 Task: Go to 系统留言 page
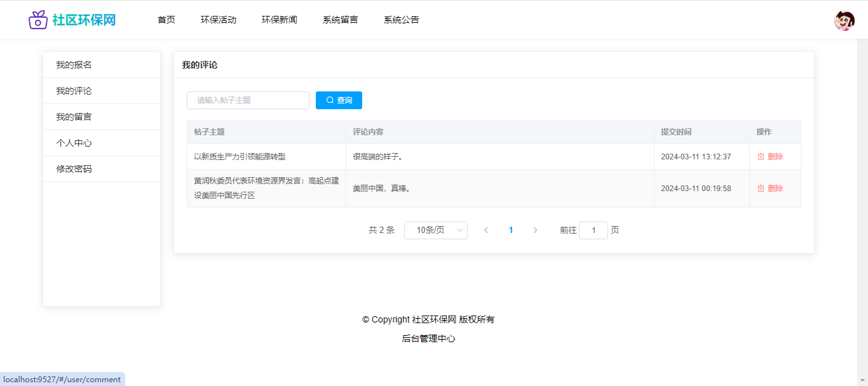[x=341, y=20]
